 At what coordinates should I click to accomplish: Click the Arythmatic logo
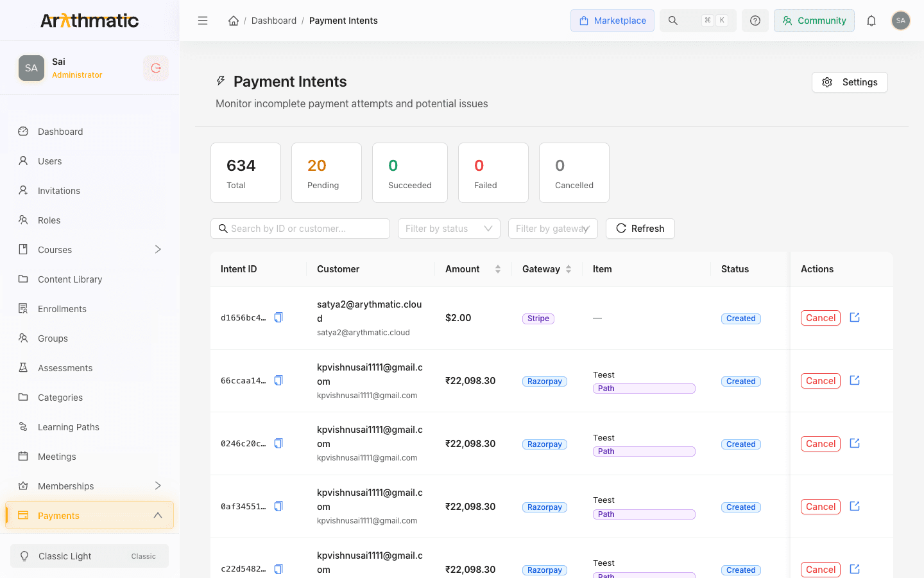point(90,21)
